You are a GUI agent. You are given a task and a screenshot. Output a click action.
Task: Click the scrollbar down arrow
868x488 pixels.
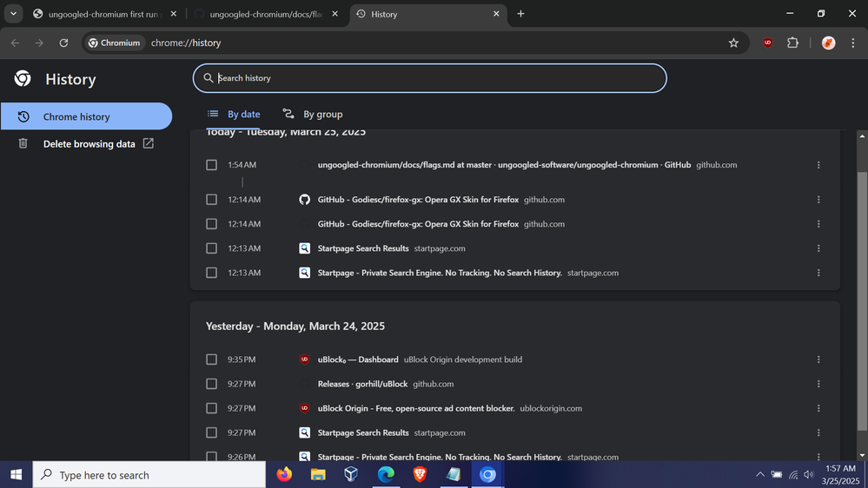[862, 455]
